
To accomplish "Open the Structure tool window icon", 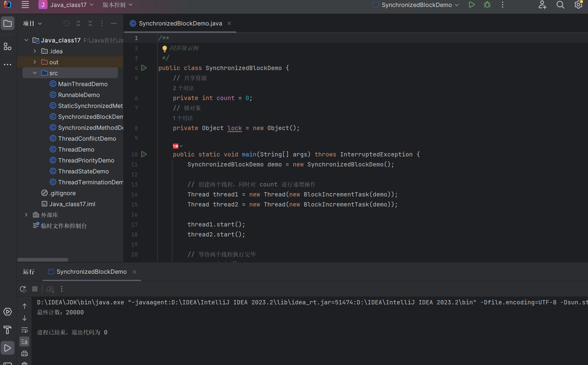I will click(8, 46).
